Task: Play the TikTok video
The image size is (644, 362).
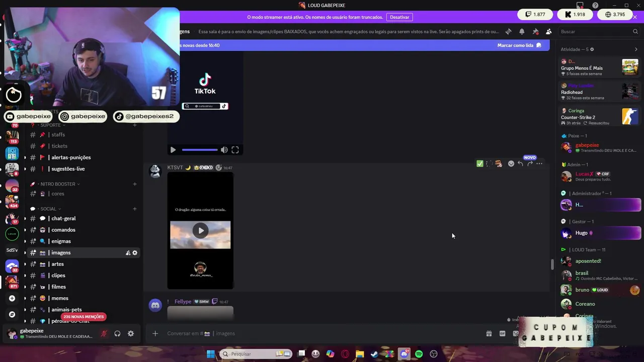Action: click(173, 150)
